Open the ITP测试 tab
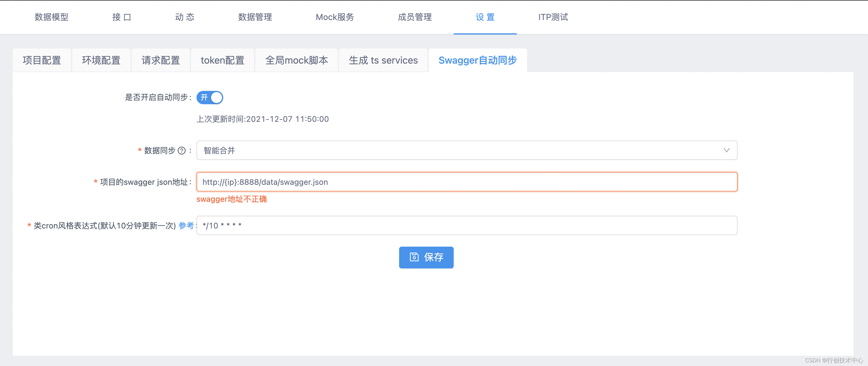 pyautogui.click(x=553, y=17)
